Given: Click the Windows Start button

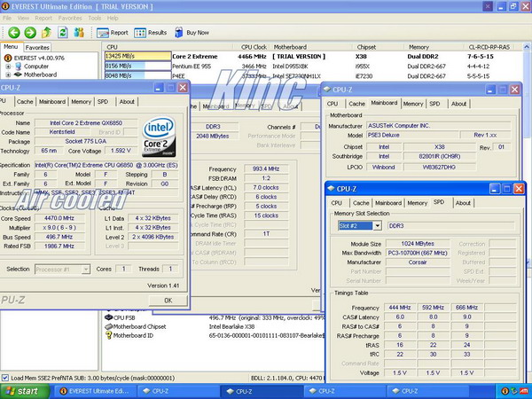Looking at the screenshot, I should tap(21, 390).
